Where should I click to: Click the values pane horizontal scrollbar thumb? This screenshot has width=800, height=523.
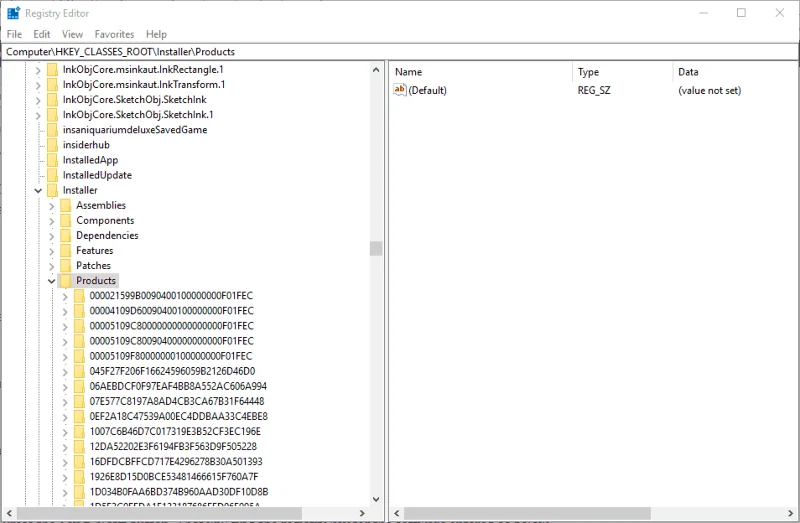pos(527,513)
